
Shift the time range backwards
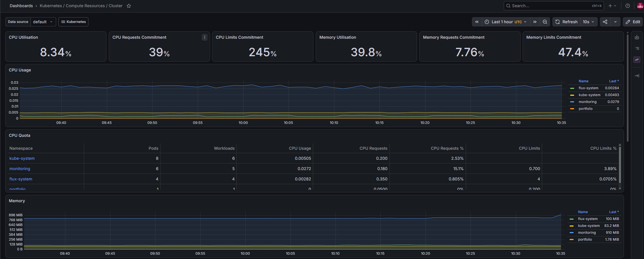(477, 22)
